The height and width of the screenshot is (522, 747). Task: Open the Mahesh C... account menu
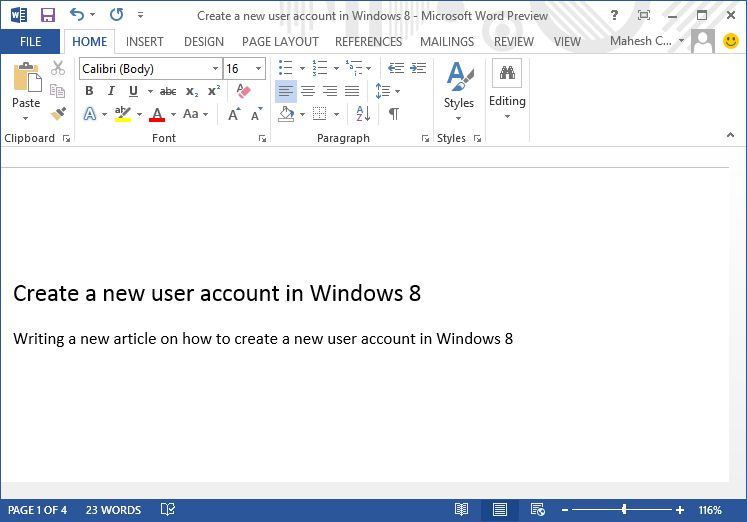click(x=647, y=41)
